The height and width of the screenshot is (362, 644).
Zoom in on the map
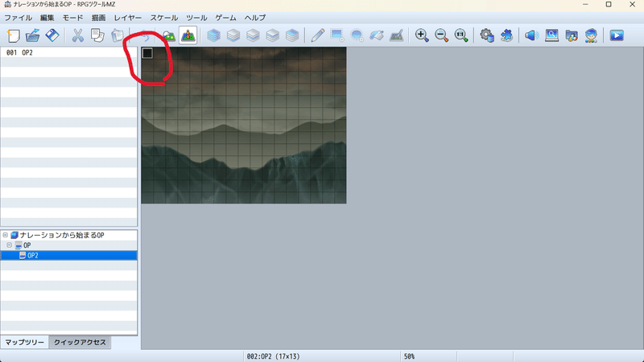pos(422,35)
